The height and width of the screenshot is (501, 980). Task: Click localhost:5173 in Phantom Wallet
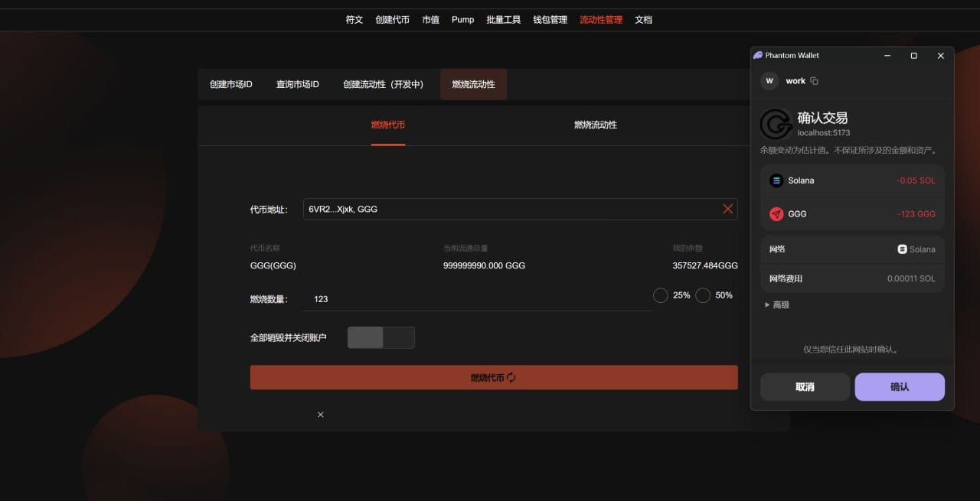pyautogui.click(x=824, y=133)
